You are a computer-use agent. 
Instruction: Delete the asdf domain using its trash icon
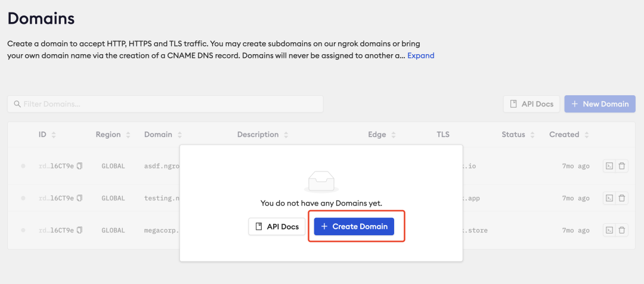tap(622, 166)
